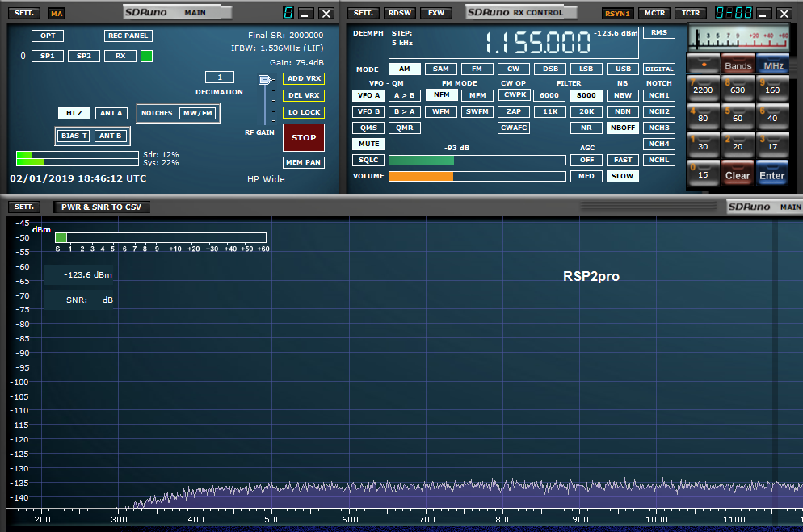Image resolution: width=803 pixels, height=532 pixels.
Task: Select DSB mode
Action: [550, 69]
